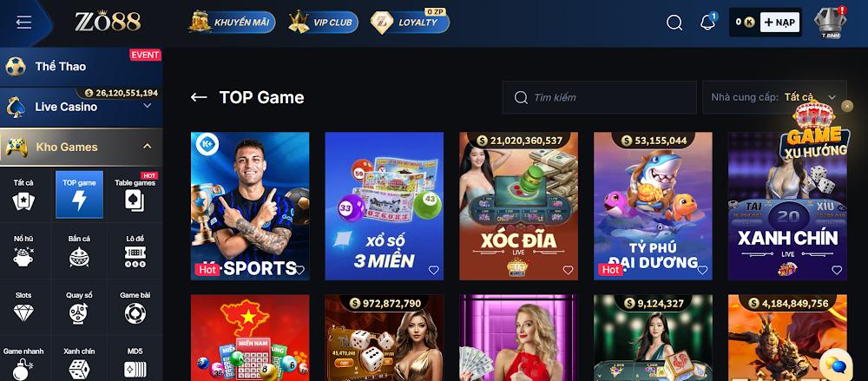Select the Slots diamond category
The height and width of the screenshot is (381, 868).
click(23, 307)
